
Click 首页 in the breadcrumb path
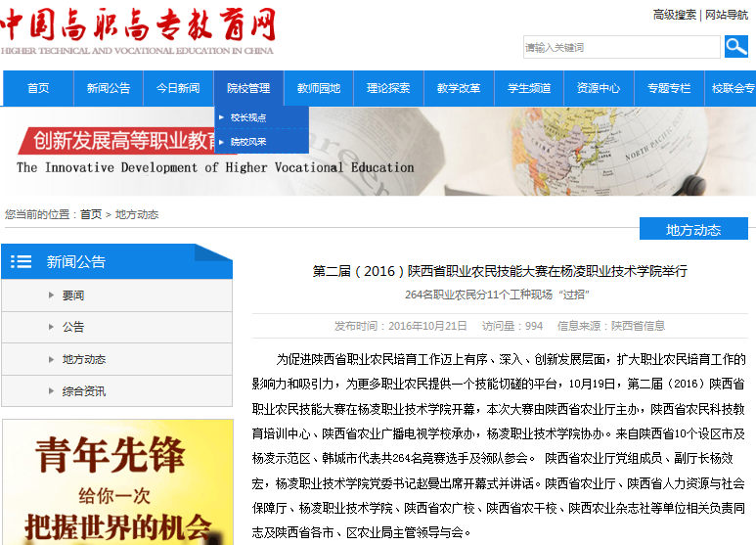(91, 214)
